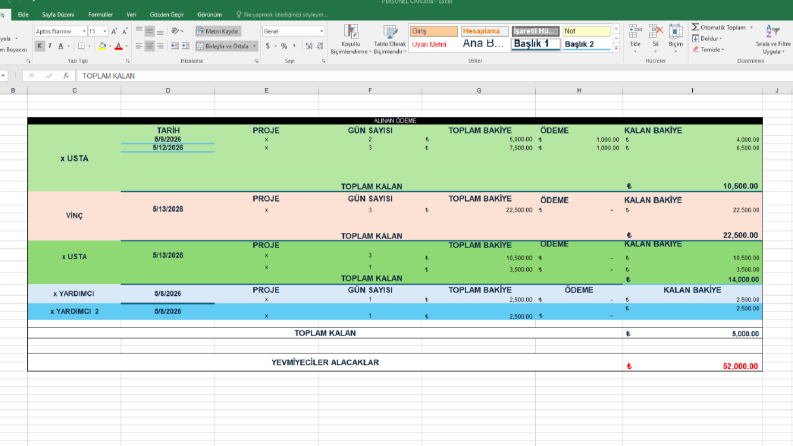The image size is (793, 446).
Task: Open Genel number format dropdown
Action: point(321,31)
